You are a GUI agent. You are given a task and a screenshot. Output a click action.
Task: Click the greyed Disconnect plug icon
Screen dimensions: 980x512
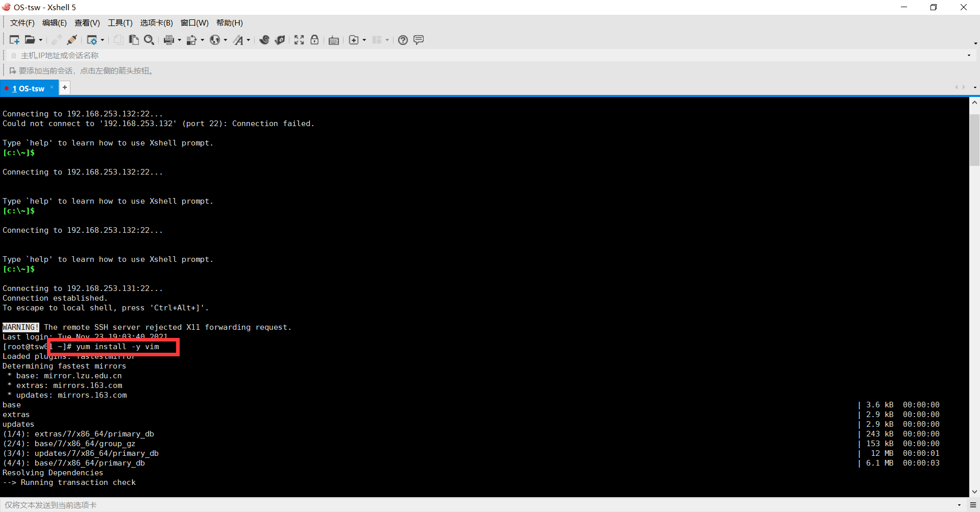56,40
